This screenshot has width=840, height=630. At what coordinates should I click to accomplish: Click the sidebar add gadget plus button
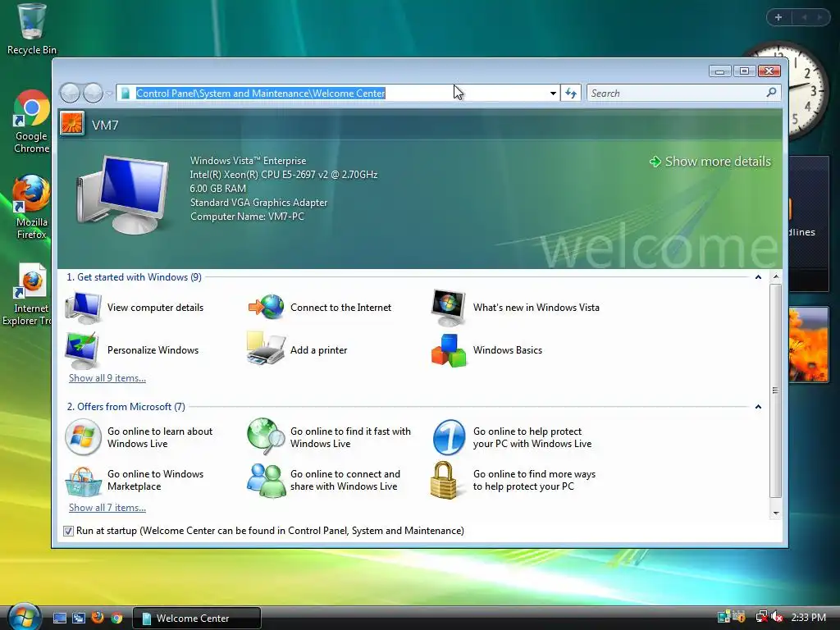click(778, 17)
